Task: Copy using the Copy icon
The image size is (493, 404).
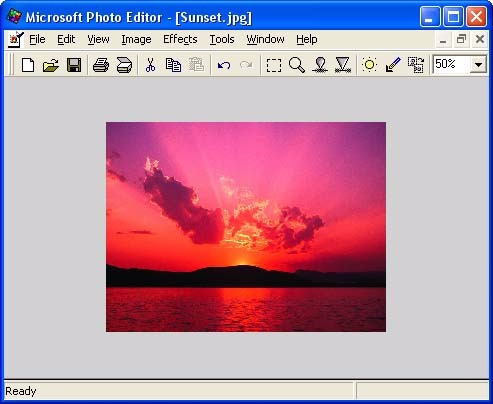Action: [173, 65]
